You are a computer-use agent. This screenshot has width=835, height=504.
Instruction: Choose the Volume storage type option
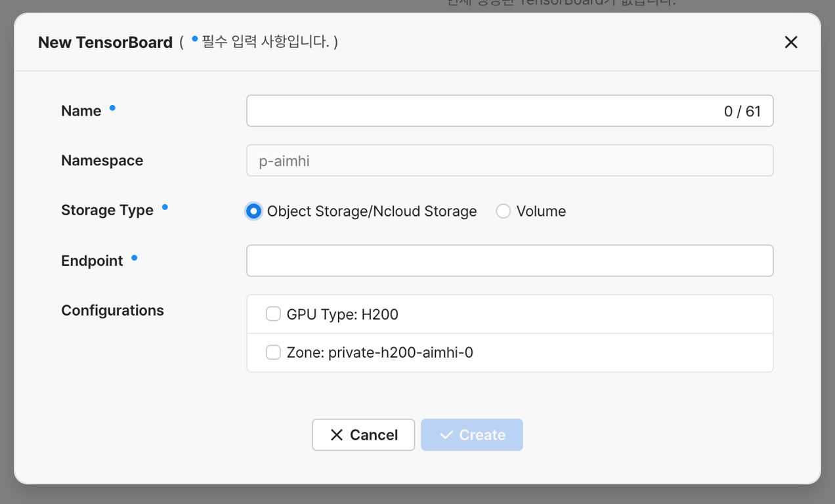pyautogui.click(x=503, y=211)
